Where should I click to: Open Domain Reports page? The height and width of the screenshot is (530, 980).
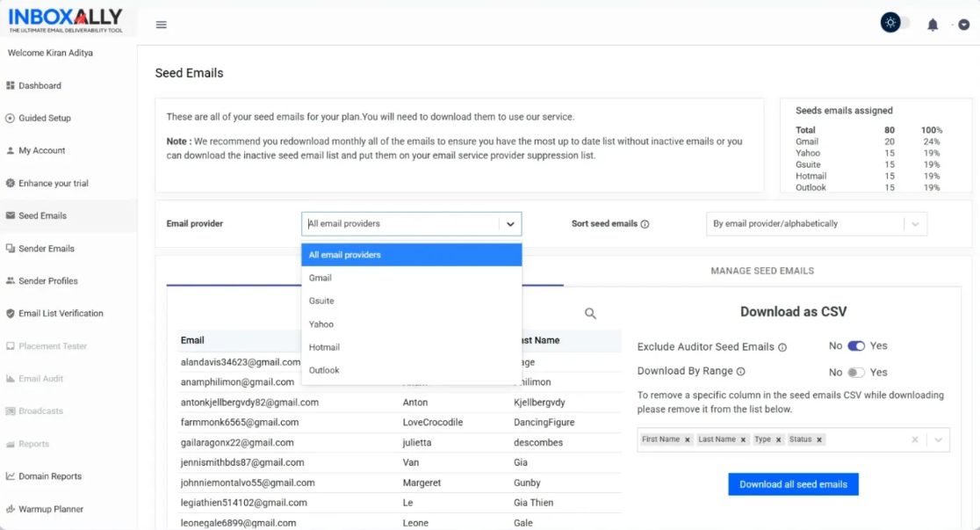tap(50, 476)
